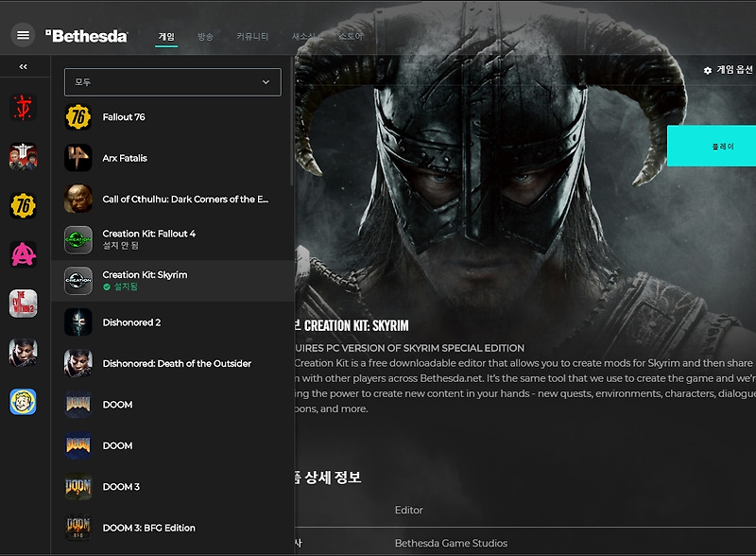Select DOOM 3 in the game list
The width and height of the screenshot is (756, 556).
[x=173, y=486]
